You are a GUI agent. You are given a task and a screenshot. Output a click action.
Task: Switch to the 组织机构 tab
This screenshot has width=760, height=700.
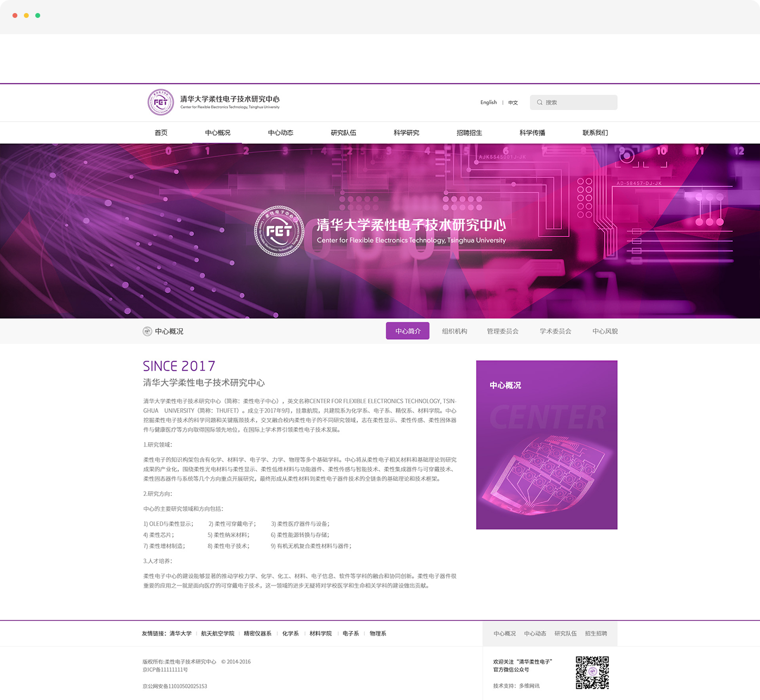pos(454,331)
